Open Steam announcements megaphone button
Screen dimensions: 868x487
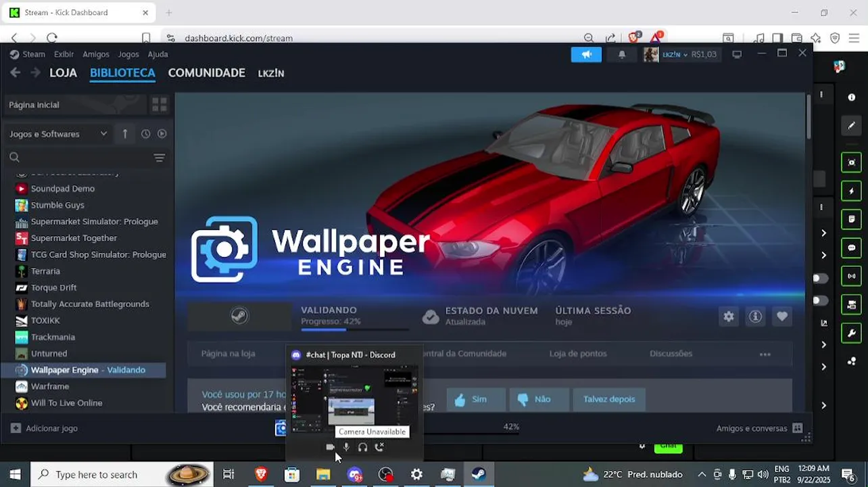pos(586,55)
